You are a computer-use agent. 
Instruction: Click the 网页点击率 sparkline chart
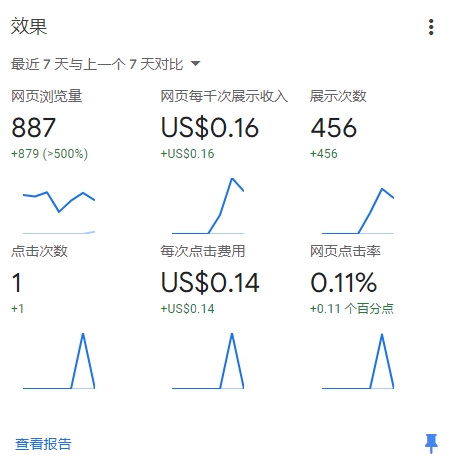coord(358,361)
